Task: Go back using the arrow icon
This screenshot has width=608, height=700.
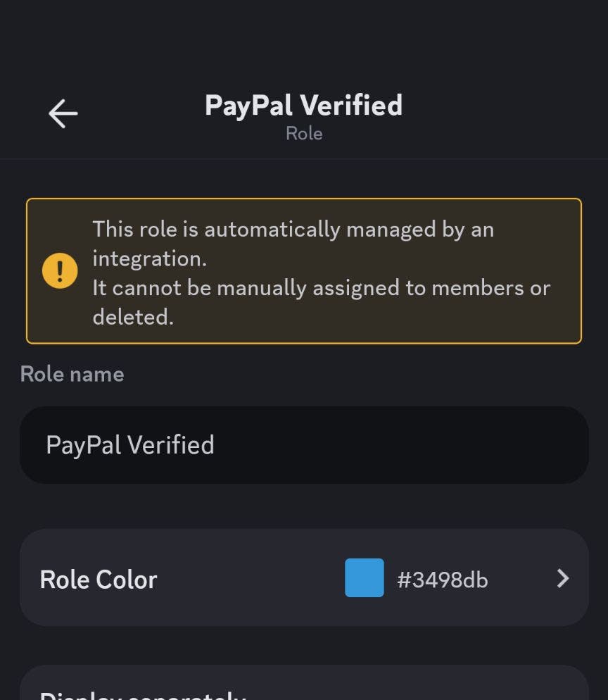Action: pos(63,113)
